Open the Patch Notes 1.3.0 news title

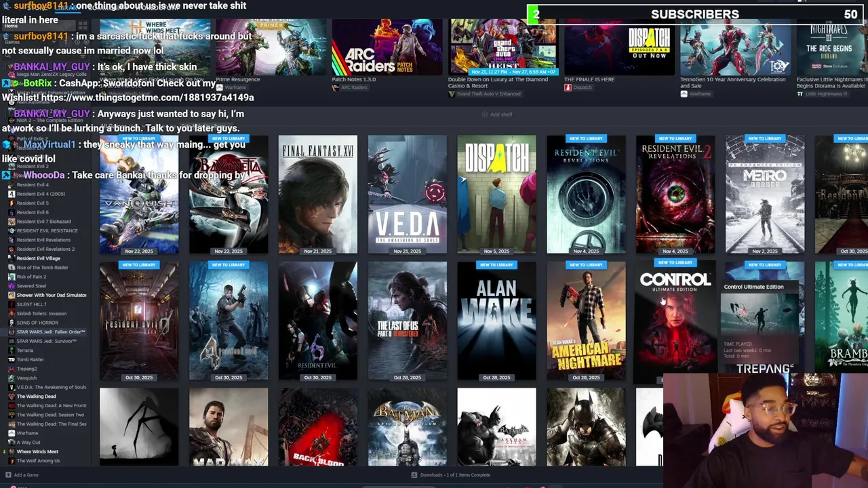tap(354, 79)
